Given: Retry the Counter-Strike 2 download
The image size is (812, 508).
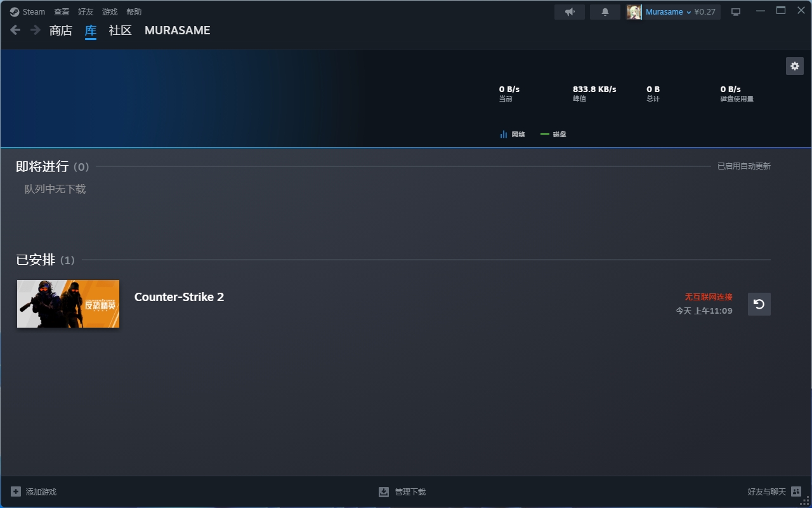Looking at the screenshot, I should point(759,304).
